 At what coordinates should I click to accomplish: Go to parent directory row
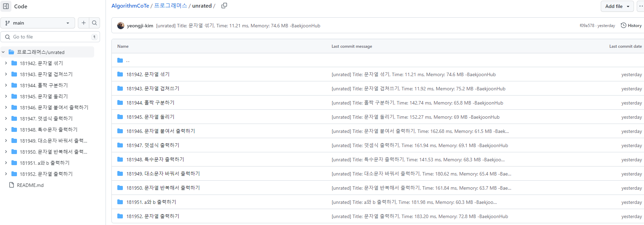pos(378,60)
